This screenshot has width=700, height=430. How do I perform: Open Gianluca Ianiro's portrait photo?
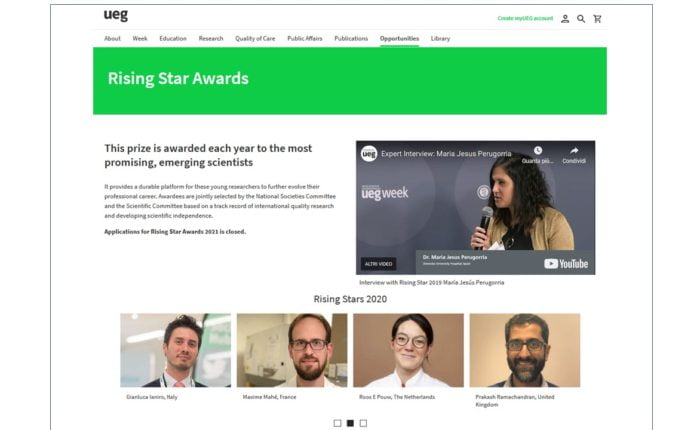point(175,350)
